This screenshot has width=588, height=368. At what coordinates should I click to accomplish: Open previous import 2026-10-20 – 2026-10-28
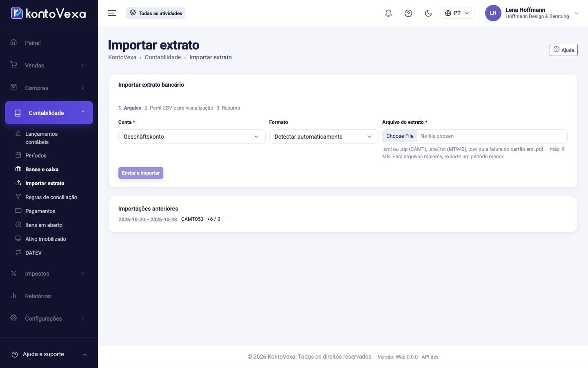(x=148, y=220)
